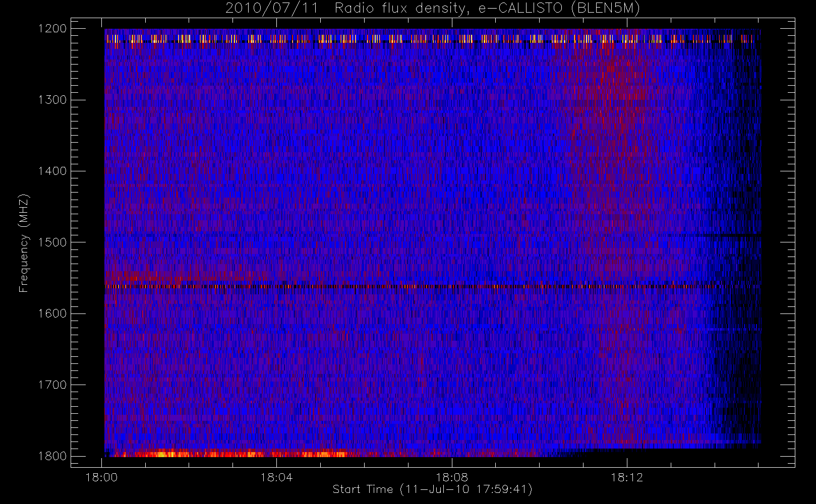Click the 18:00 time tick label
The height and width of the screenshot is (504, 816).
pos(101,477)
